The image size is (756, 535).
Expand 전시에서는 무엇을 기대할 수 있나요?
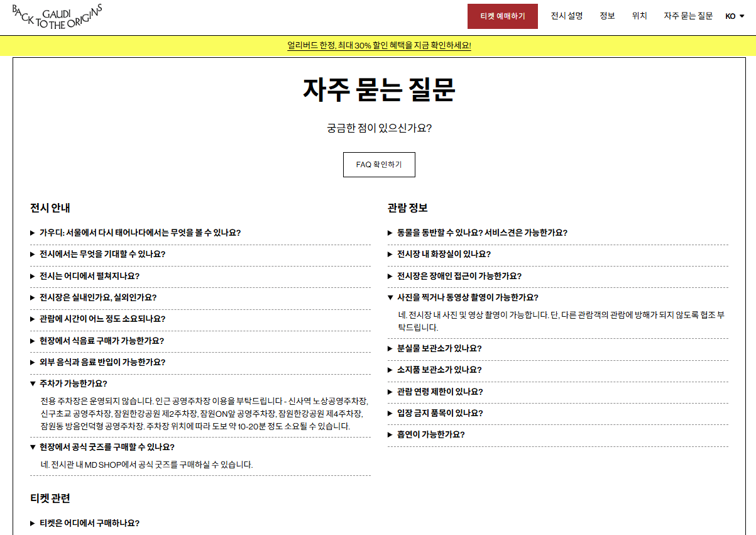[x=200, y=254]
